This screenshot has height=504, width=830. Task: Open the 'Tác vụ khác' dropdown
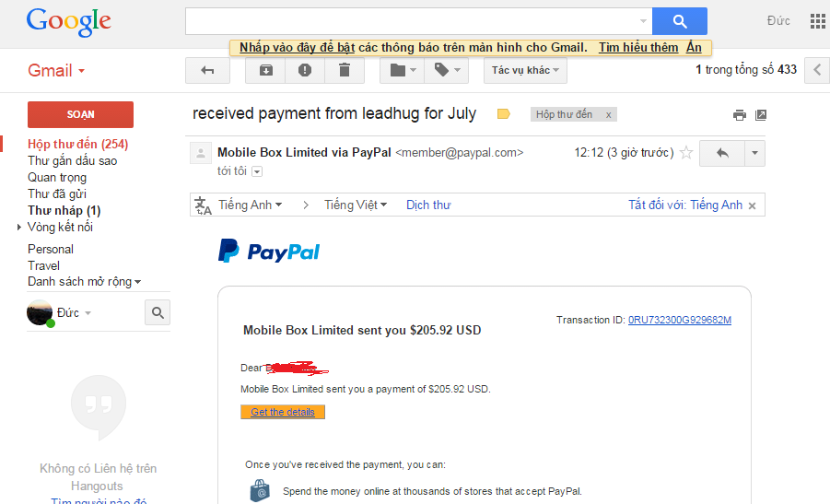click(x=525, y=70)
